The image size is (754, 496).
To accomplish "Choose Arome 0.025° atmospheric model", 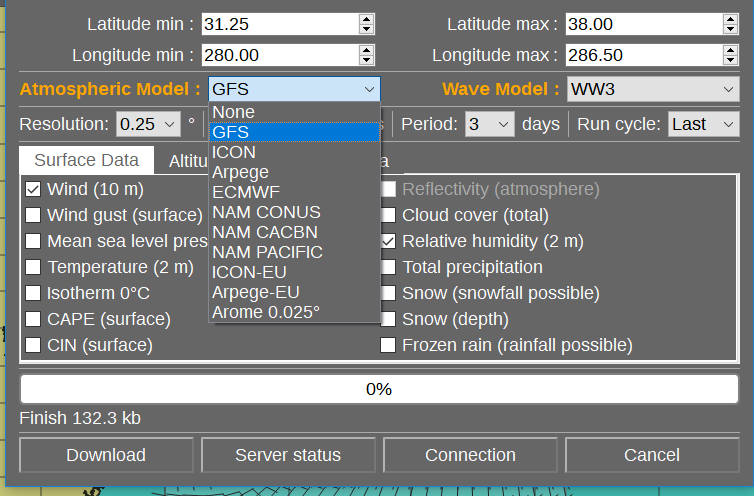I will (x=294, y=312).
